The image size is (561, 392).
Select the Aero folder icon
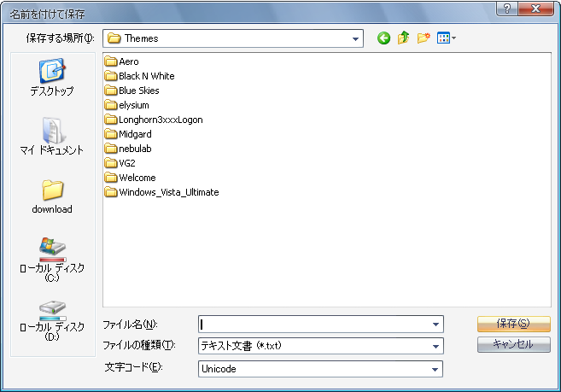point(111,61)
